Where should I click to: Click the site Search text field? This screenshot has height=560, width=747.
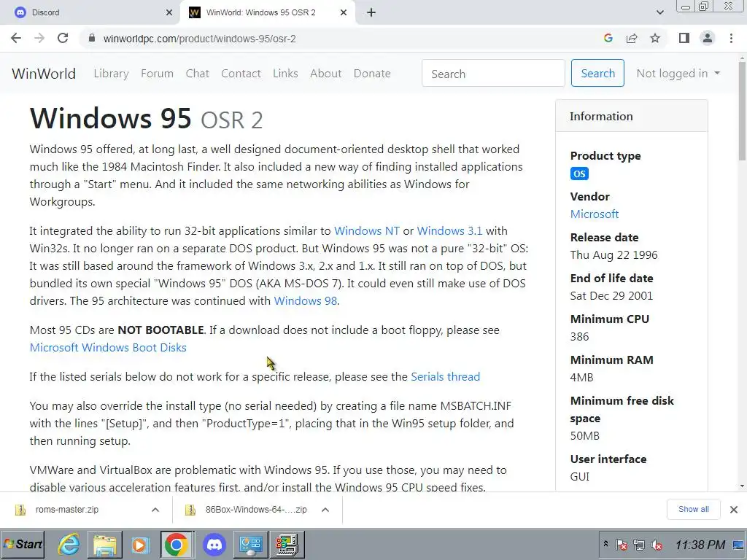tap(493, 74)
